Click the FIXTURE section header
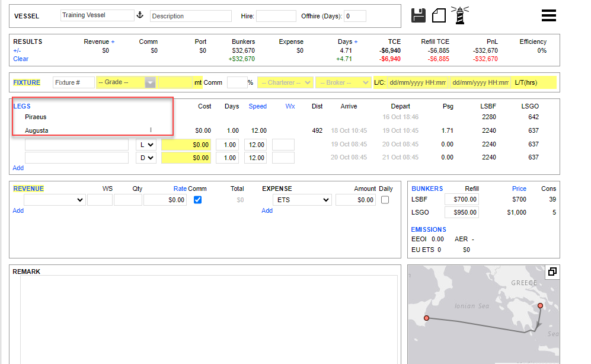This screenshot has width=591, height=364. click(27, 82)
